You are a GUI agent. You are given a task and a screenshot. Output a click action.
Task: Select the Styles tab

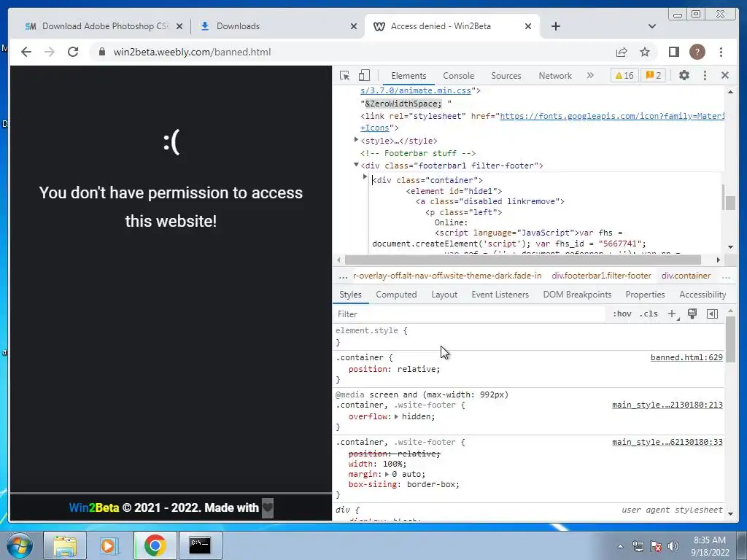(351, 295)
